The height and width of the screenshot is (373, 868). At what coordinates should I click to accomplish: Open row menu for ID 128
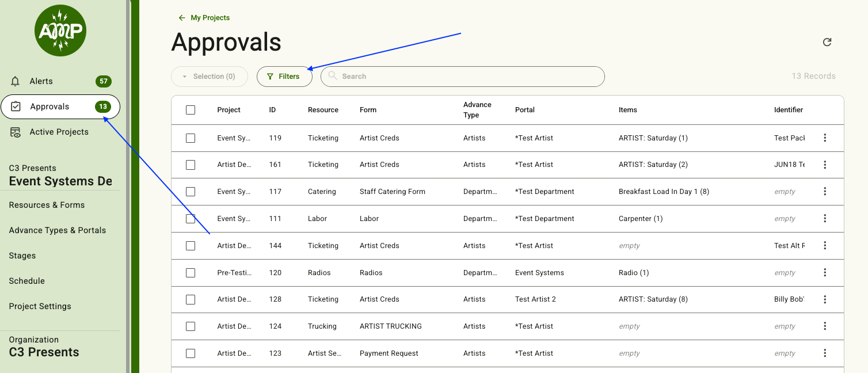click(825, 299)
